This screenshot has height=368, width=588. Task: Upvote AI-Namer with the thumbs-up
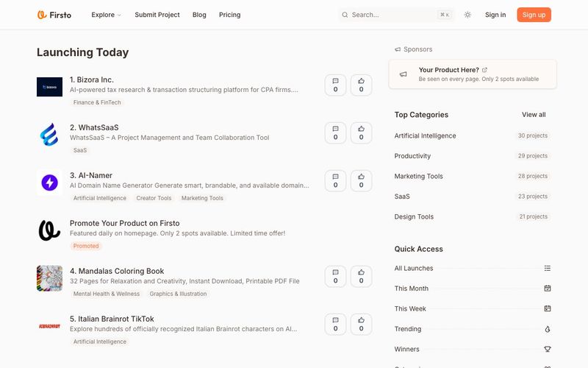point(361,180)
